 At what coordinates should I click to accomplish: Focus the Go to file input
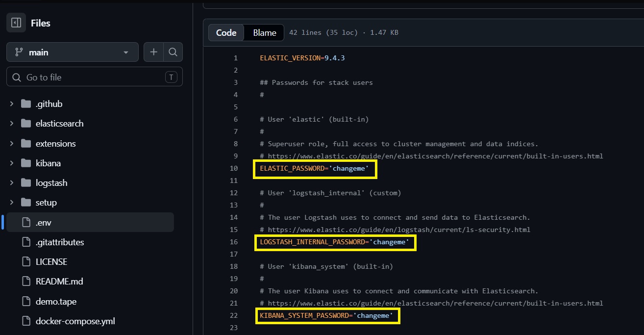click(x=95, y=77)
